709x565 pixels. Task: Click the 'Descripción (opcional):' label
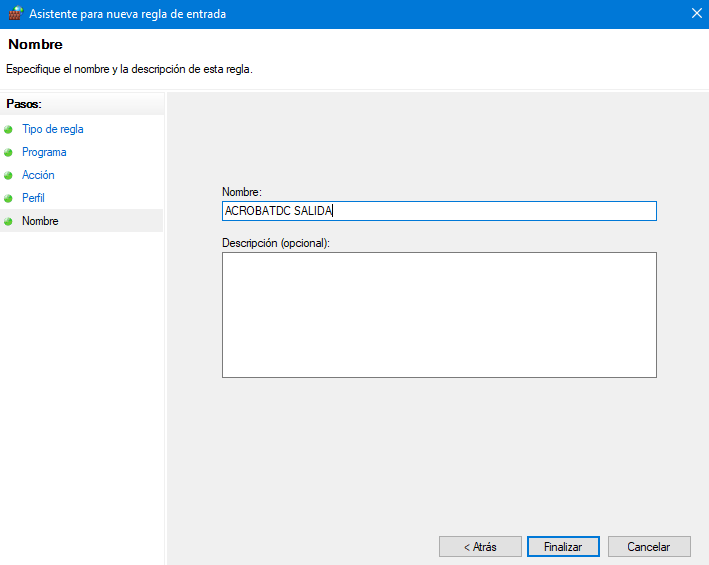pyautogui.click(x=276, y=243)
